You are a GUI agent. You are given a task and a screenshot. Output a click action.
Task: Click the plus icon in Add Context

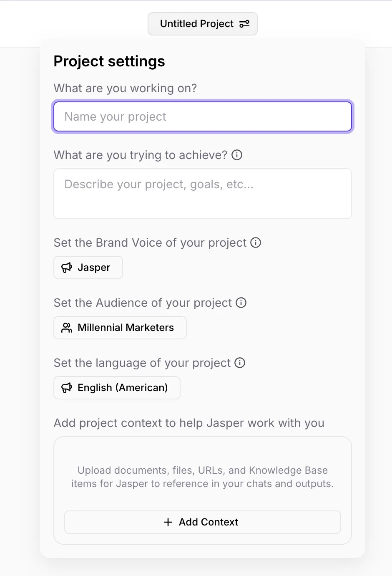click(168, 522)
